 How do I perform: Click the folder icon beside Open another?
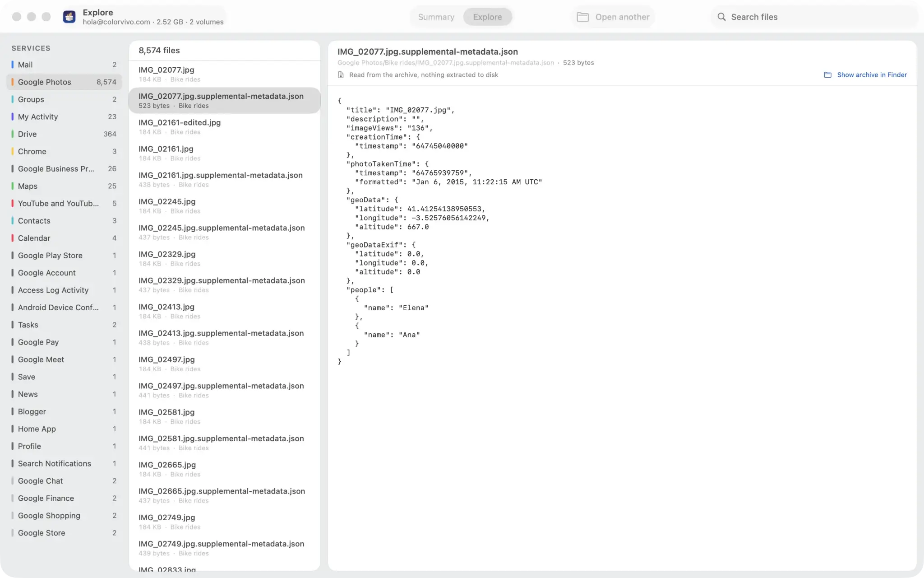click(x=582, y=17)
